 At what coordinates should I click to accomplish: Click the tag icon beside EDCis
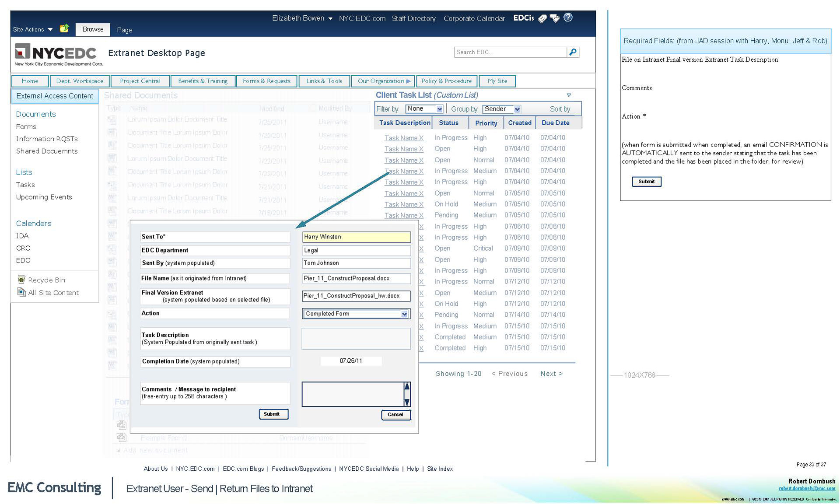542,18
